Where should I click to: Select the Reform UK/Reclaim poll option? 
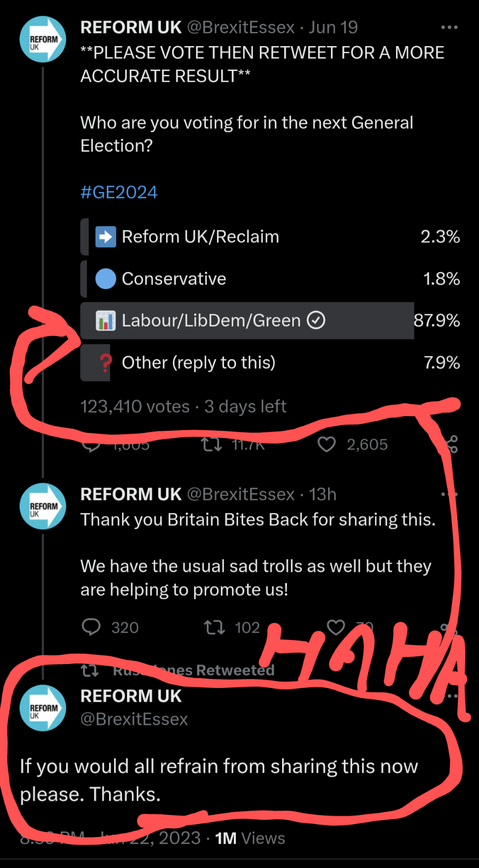[x=200, y=237]
